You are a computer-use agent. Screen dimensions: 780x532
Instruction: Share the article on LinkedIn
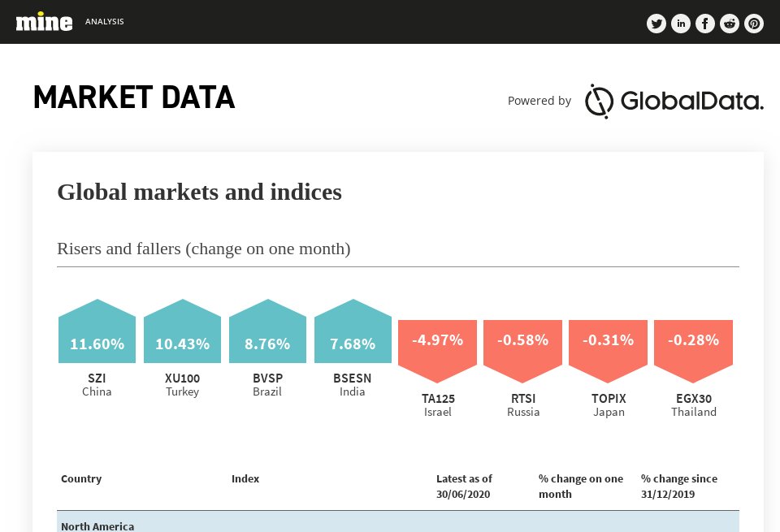point(681,24)
